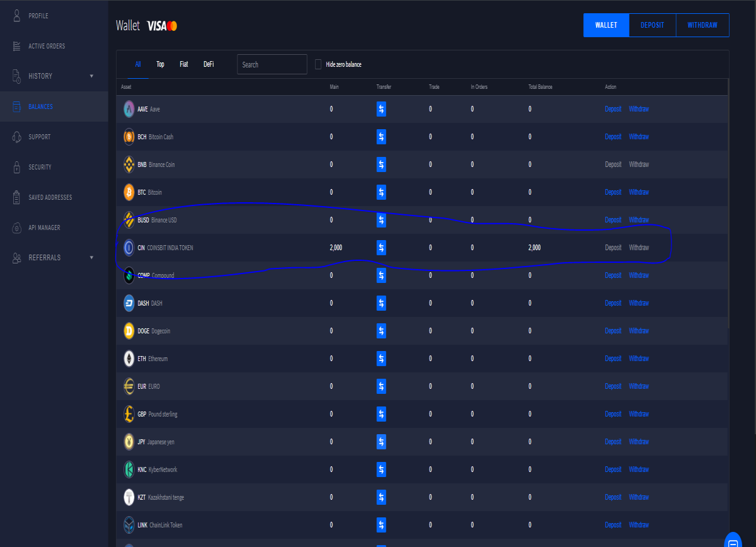The image size is (756, 547).
Task: Click the ChainLink Token logo
Action: 129,525
